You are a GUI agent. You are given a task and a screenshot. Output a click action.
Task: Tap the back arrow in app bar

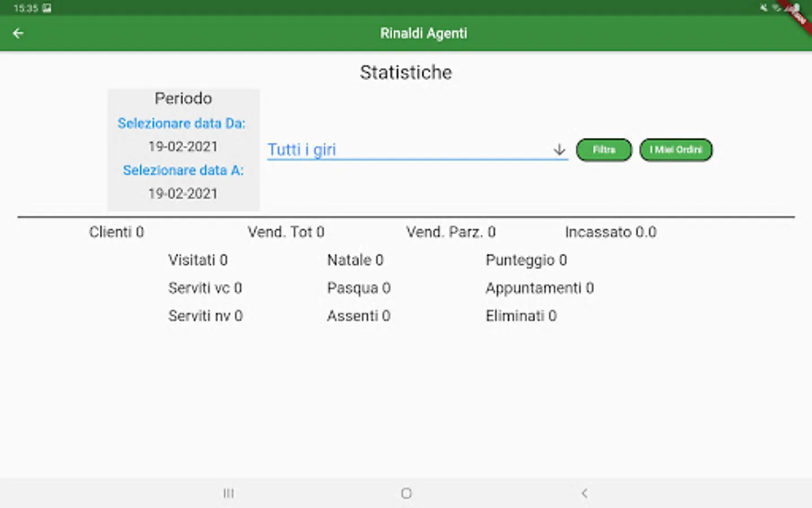click(x=18, y=33)
